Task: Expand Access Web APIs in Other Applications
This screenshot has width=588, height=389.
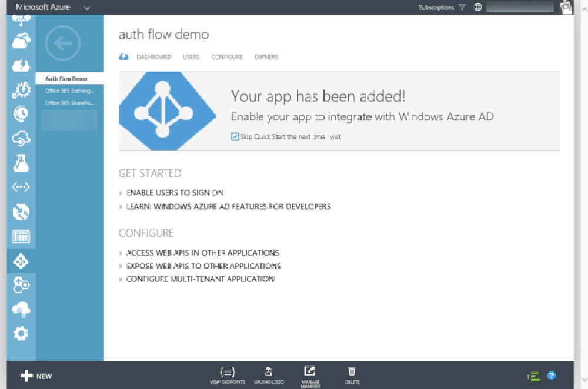Action: point(202,253)
